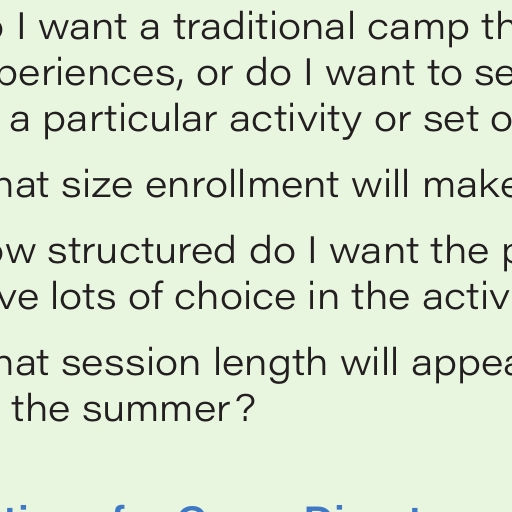
Task: Click "will" in the enrollment question
Action: (x=381, y=185)
